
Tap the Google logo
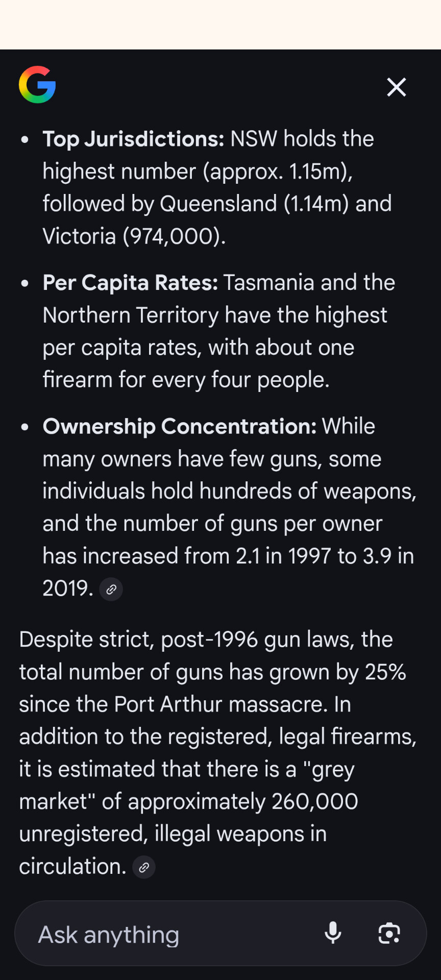[37, 85]
